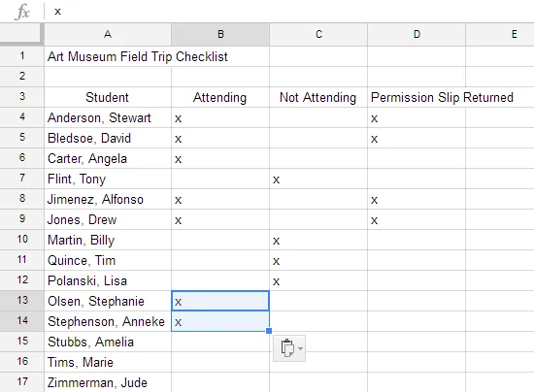This screenshot has width=534, height=392.
Task: Select row 13 header
Action: click(x=21, y=301)
